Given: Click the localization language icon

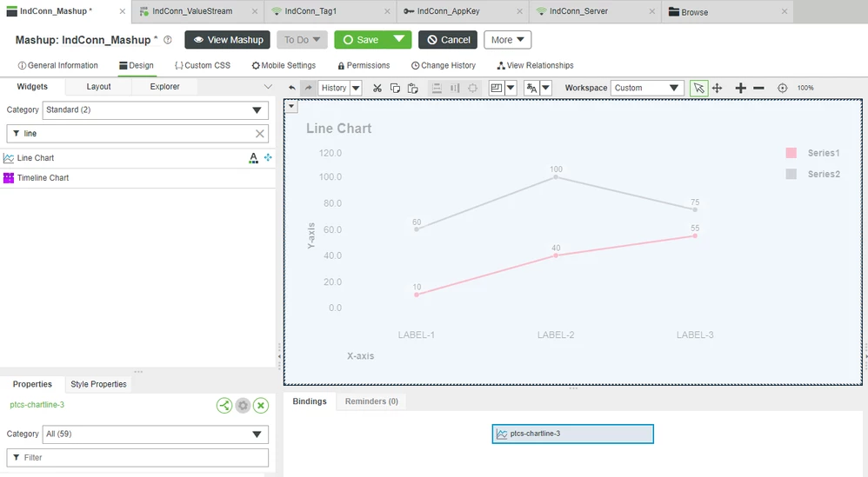Looking at the screenshot, I should point(531,88).
